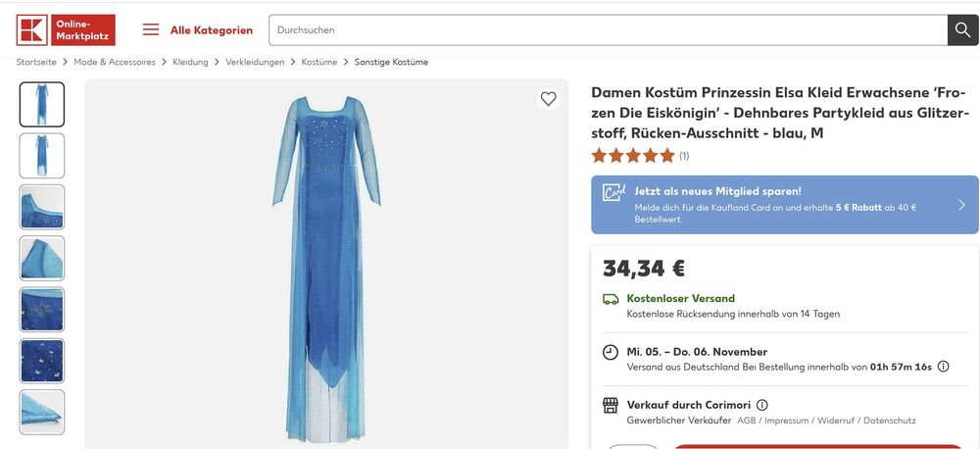Open the hamburger menu icon
This screenshot has height=449, width=980.
pyautogui.click(x=151, y=29)
